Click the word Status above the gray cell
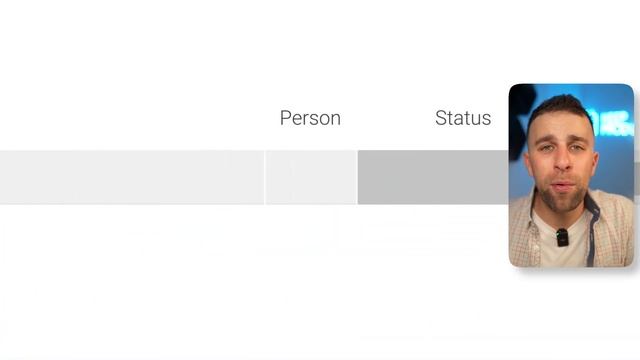This screenshot has width=640, height=360. (463, 118)
